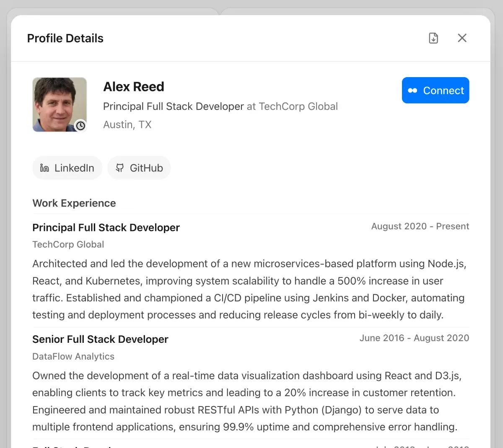Open the LinkedIn profile link text
This screenshot has width=503, height=448.
coord(74,168)
